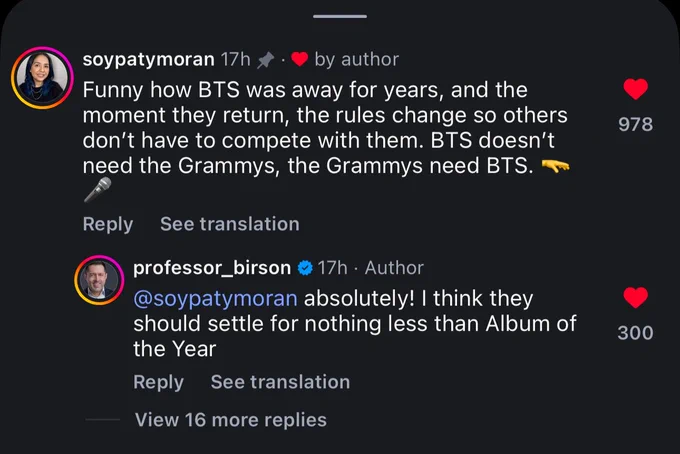Click the microphone emoji in comment
This screenshot has width=680, height=454.
tap(98, 190)
